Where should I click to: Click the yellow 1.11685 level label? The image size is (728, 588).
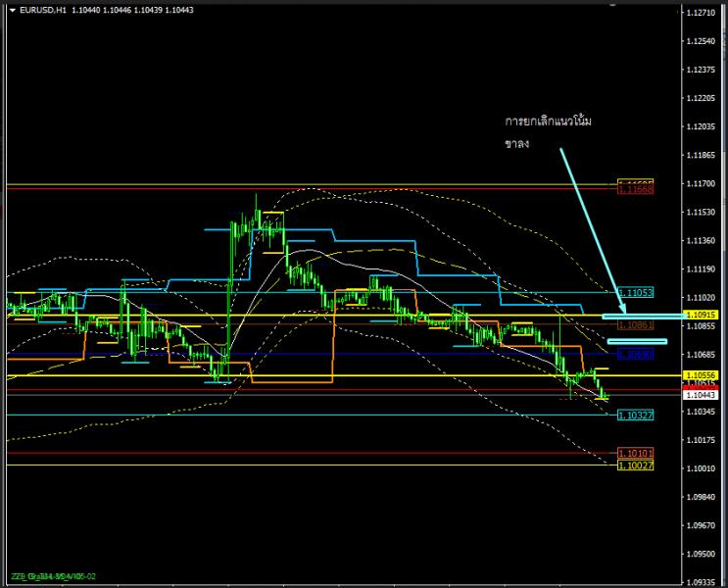tap(636, 182)
